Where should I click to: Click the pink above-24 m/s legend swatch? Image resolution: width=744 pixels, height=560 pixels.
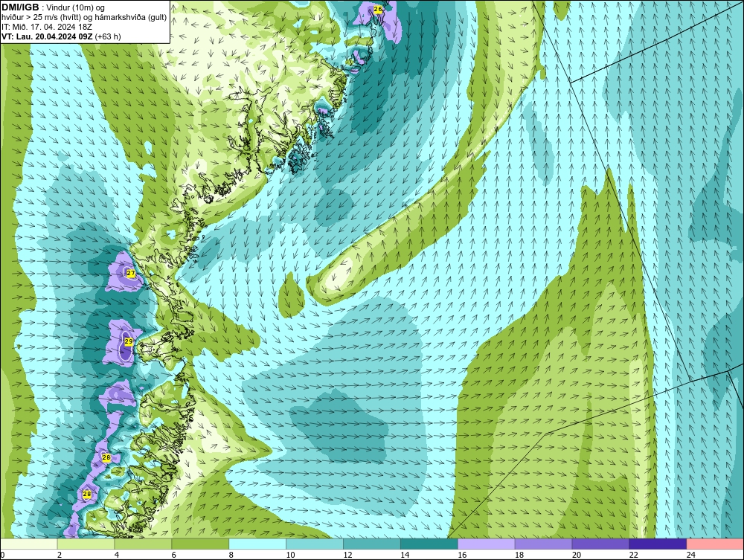(715, 544)
